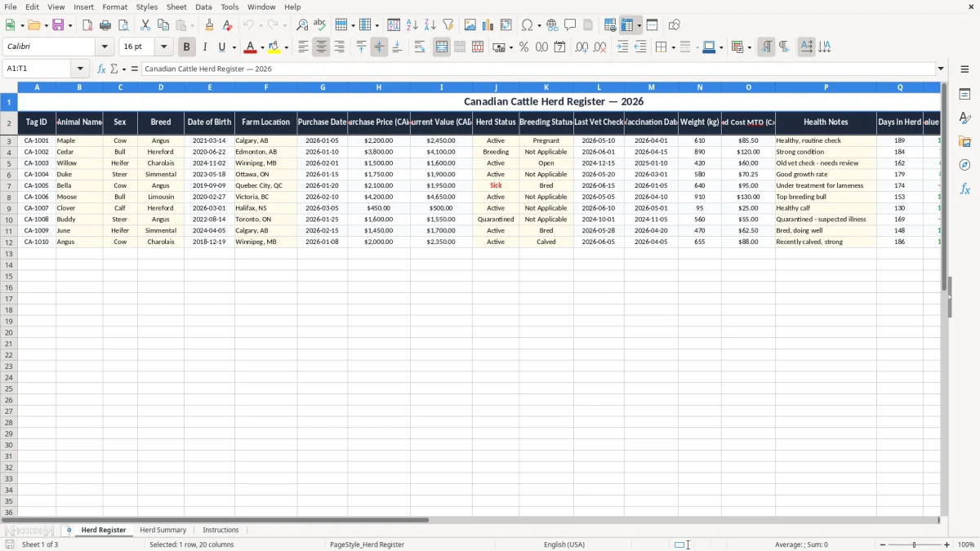Click the Copy icon
Viewport: 980px width, 551px height.
point(163,25)
